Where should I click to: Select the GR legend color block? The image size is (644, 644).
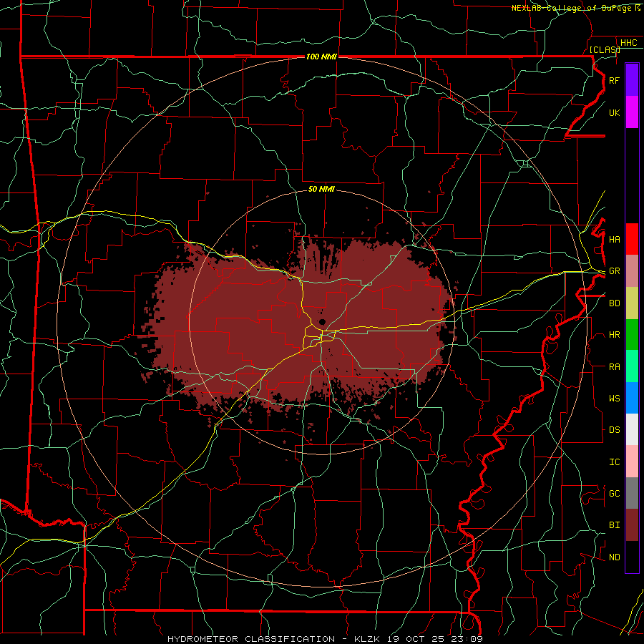point(632,270)
